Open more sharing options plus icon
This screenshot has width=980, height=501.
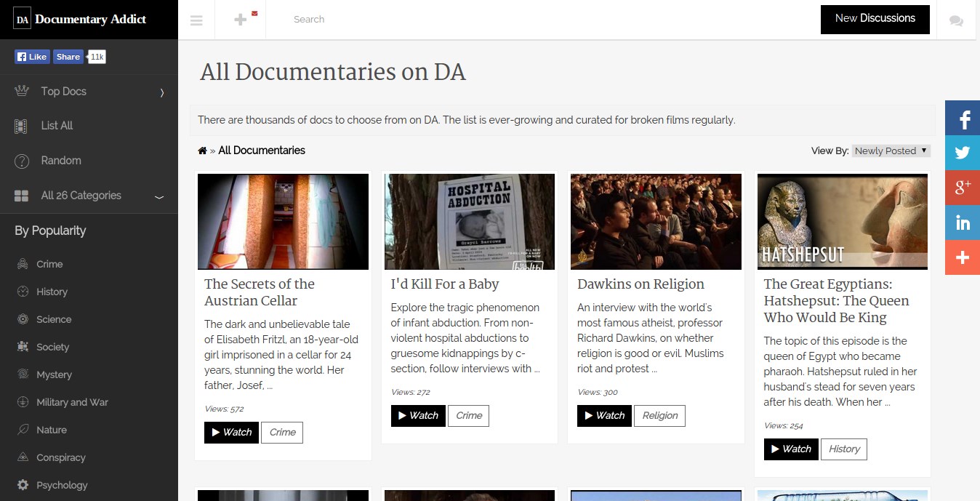(x=963, y=257)
